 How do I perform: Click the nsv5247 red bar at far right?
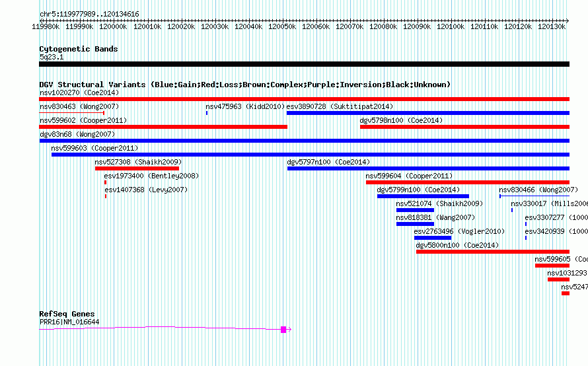coord(566,293)
